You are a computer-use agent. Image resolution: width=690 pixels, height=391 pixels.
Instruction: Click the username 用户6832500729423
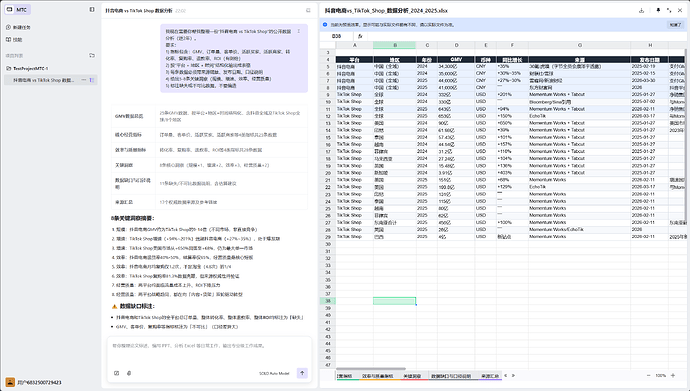39,383
